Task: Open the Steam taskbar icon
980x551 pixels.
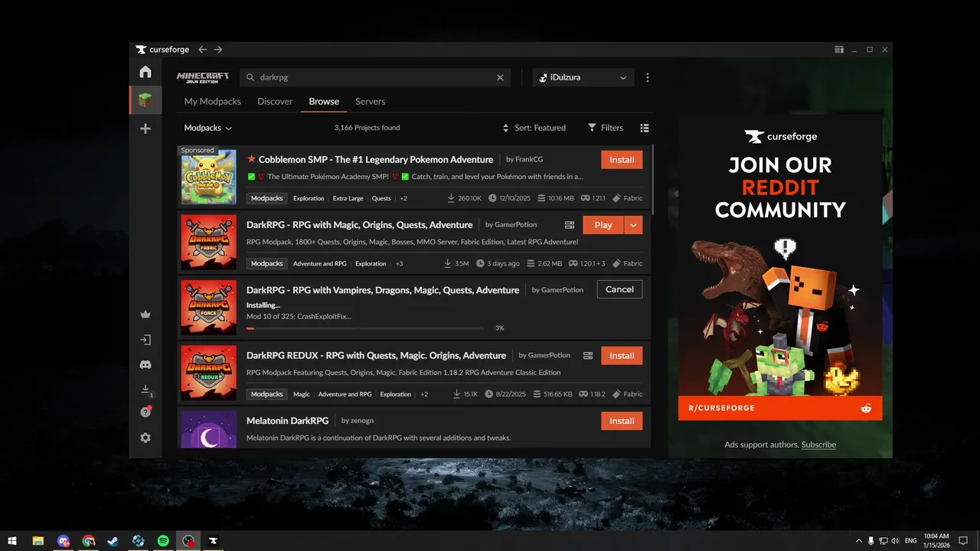Action: click(113, 541)
